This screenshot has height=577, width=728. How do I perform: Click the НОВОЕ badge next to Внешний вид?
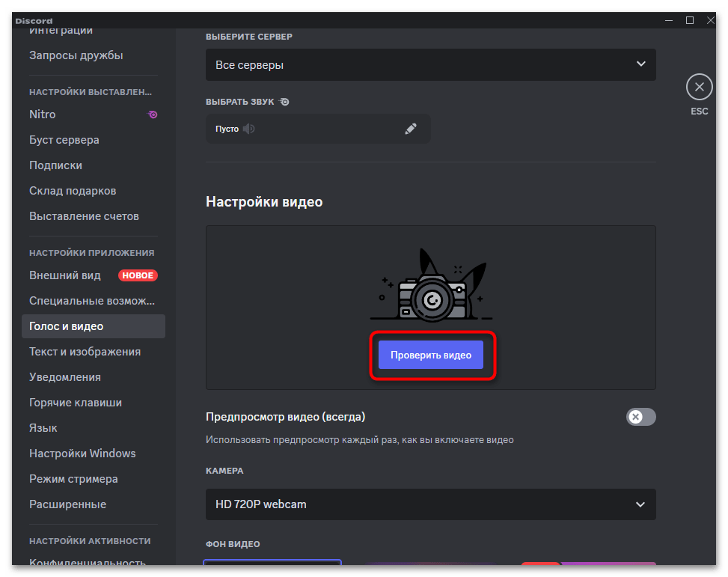click(x=138, y=275)
